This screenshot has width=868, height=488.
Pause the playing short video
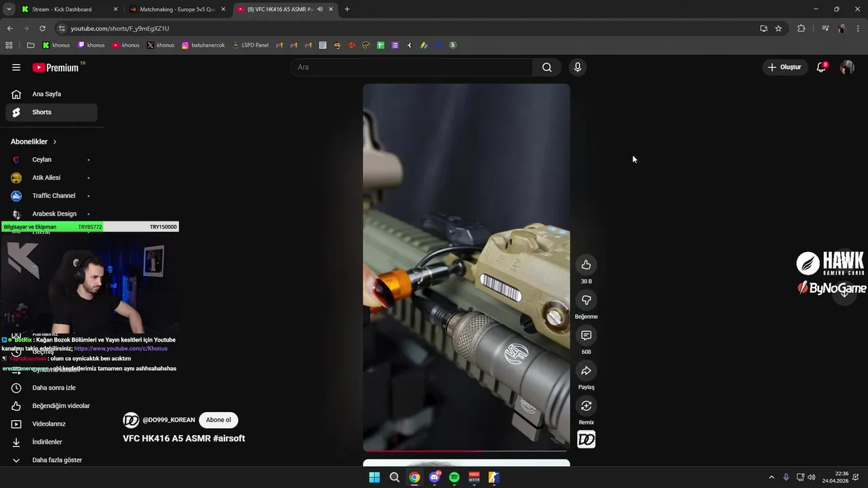pyautogui.click(x=466, y=267)
